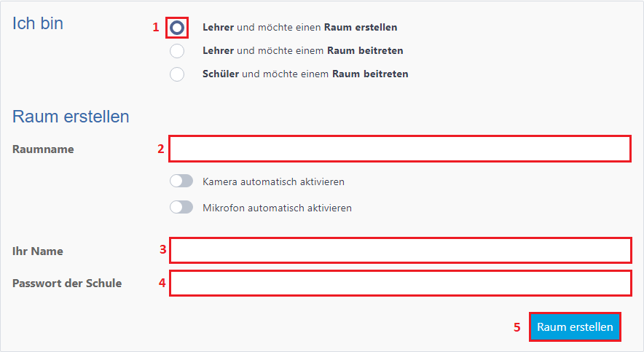This screenshot has height=352, width=644.
Task: Click the bold Raumname field label
Action: (43, 149)
